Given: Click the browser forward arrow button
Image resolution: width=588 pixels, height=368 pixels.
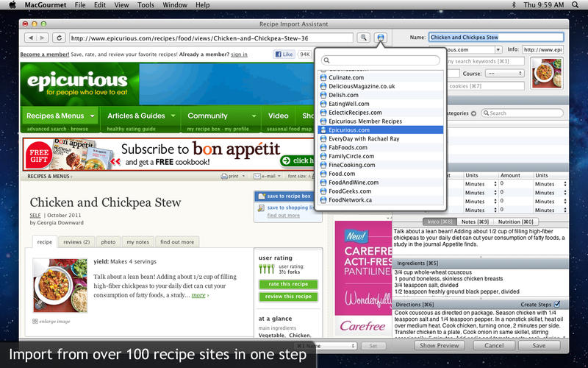Looking at the screenshot, I should [43, 38].
